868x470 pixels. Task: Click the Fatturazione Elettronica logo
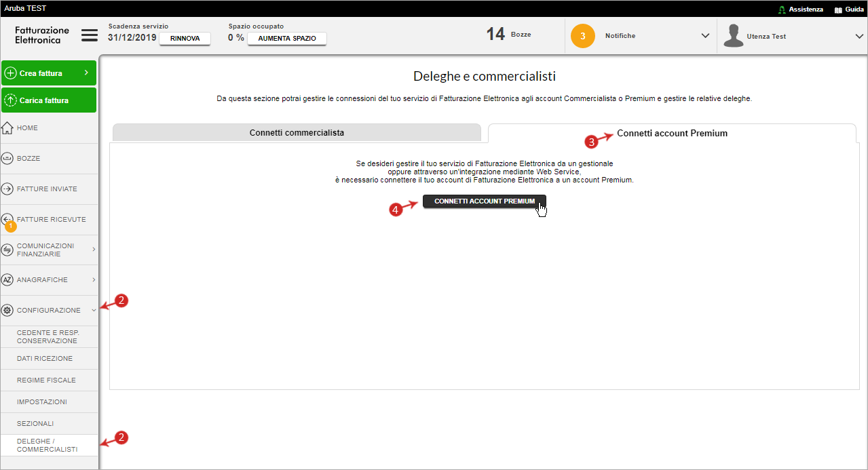point(42,35)
